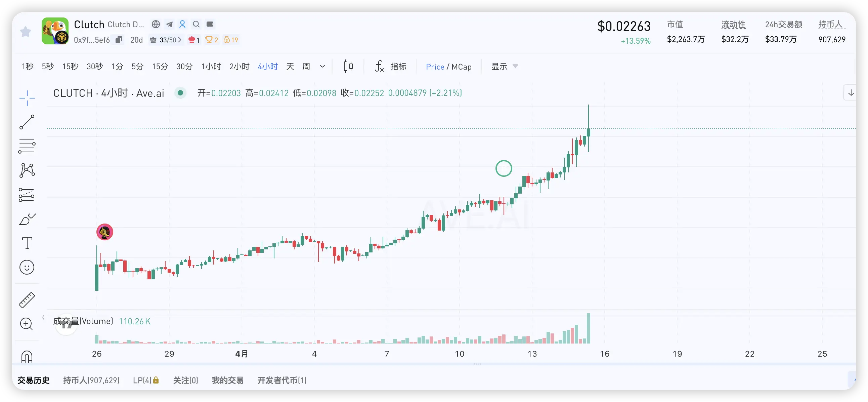This screenshot has width=868, height=402.
Task: Select the crosshair cursor tool
Action: (x=27, y=98)
